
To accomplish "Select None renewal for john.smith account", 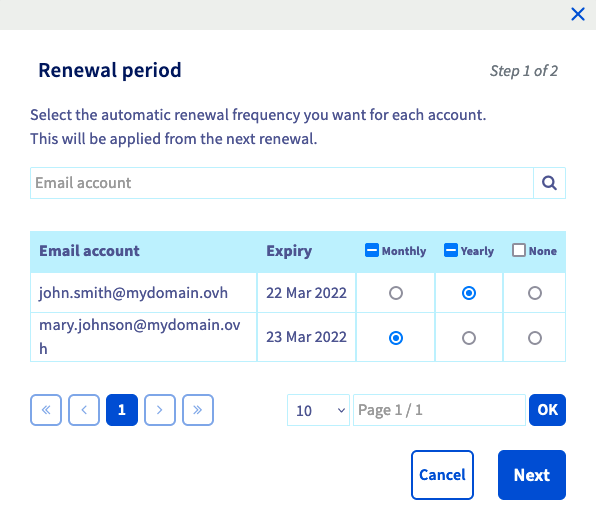I will pos(535,293).
